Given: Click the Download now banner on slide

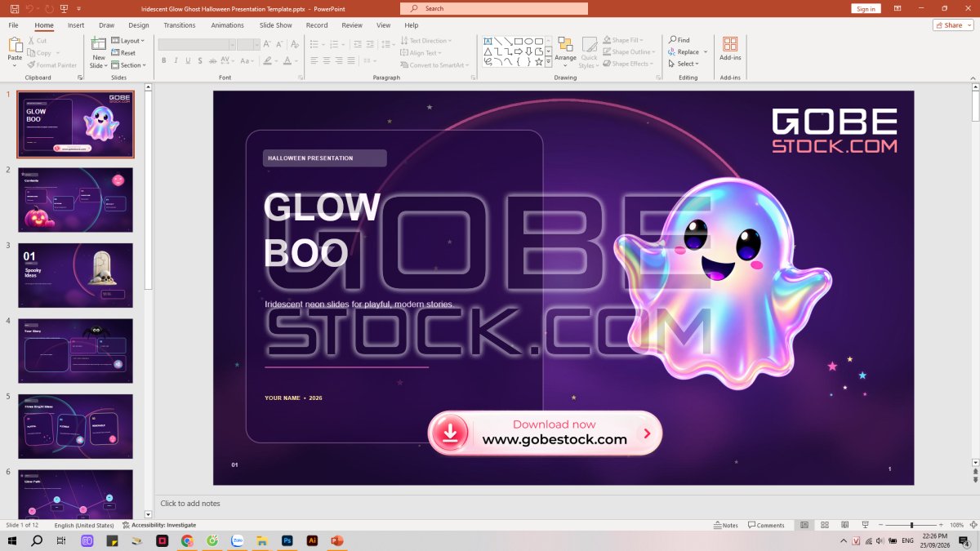Looking at the screenshot, I should tap(545, 433).
